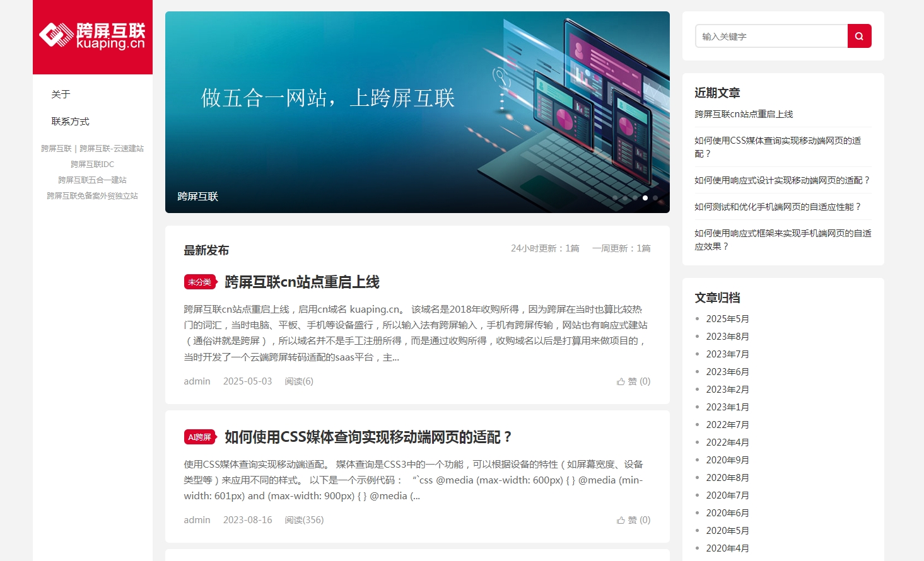Viewport: 924px width, 561px height.
Task: Open the 2020年5月 archive
Action: pyautogui.click(x=727, y=531)
